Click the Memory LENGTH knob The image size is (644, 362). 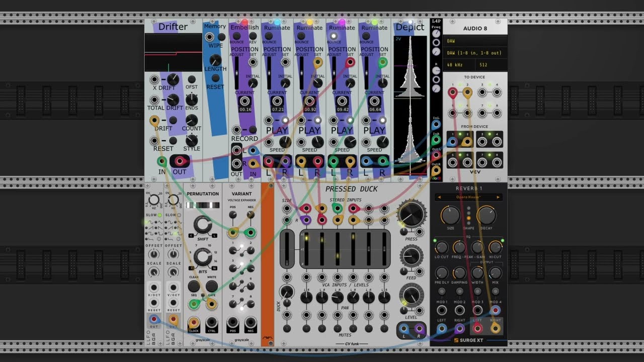pyautogui.click(x=215, y=59)
